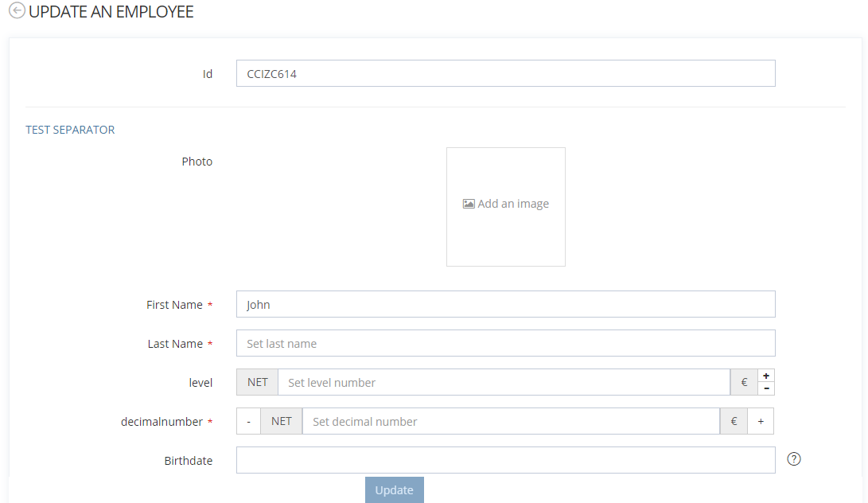Screen dimensions: 868x503
Task: Increase level with the plus stepper
Action: 766,376
